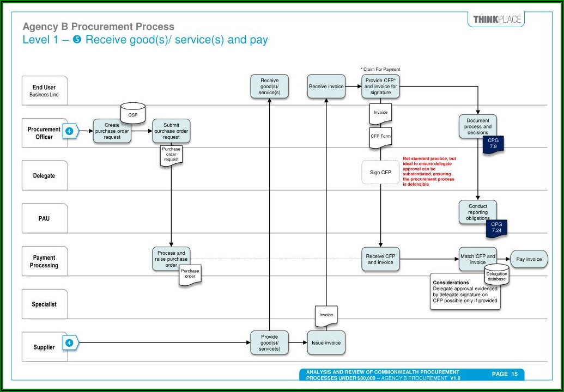Click the Invoice document above Issue invoice
The height and width of the screenshot is (392, 564).
click(326, 316)
